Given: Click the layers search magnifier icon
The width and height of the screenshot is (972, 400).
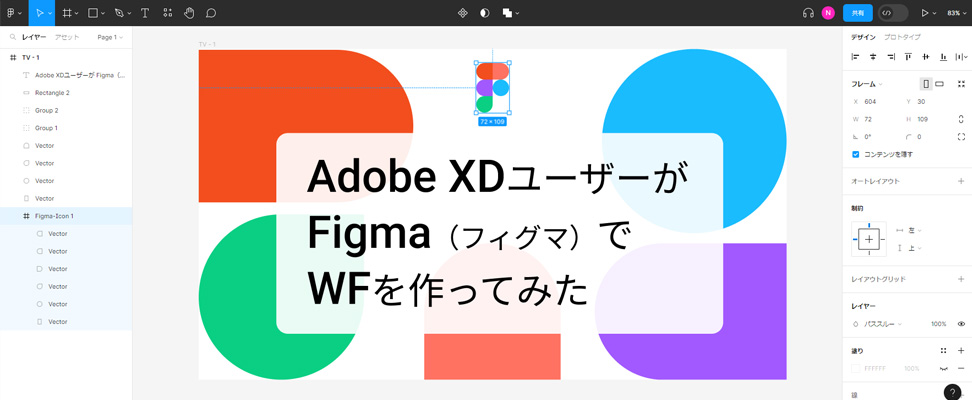Looking at the screenshot, I should coord(12,37).
